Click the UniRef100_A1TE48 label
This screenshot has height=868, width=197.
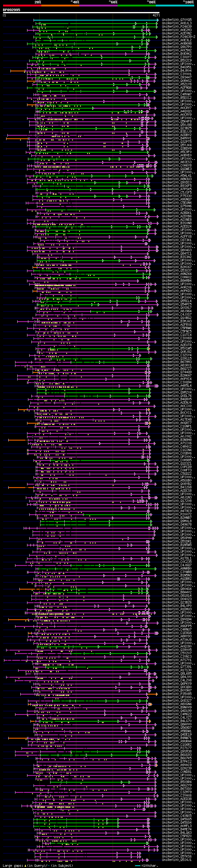tap(176, 419)
